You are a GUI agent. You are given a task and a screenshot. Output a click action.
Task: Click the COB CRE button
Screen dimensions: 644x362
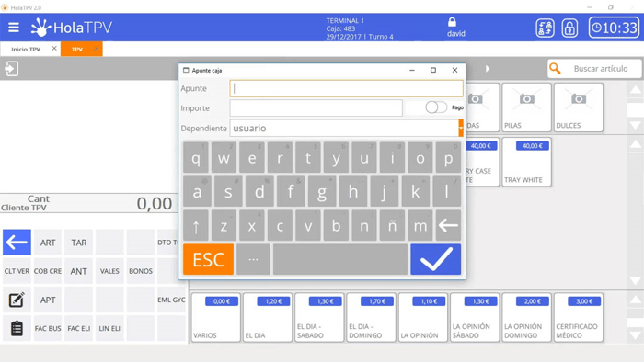(x=48, y=271)
